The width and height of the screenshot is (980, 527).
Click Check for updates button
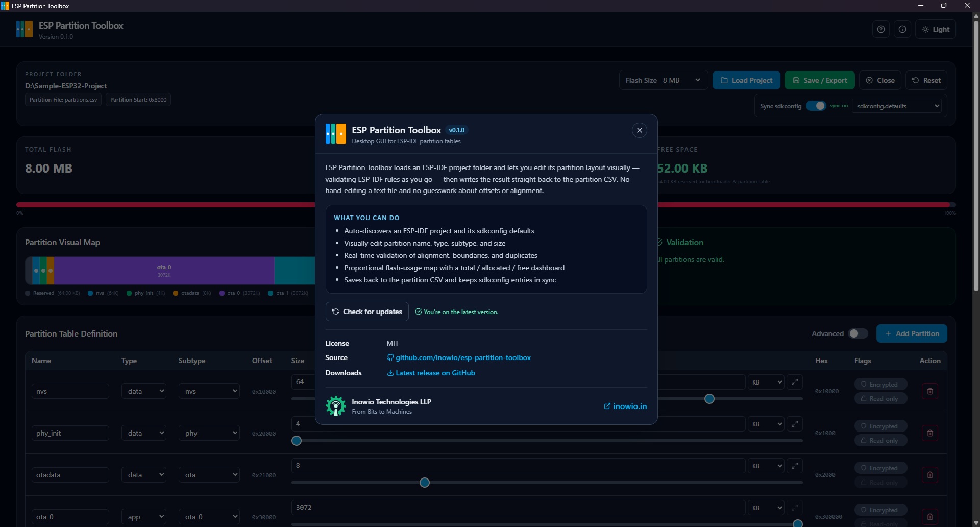367,312
